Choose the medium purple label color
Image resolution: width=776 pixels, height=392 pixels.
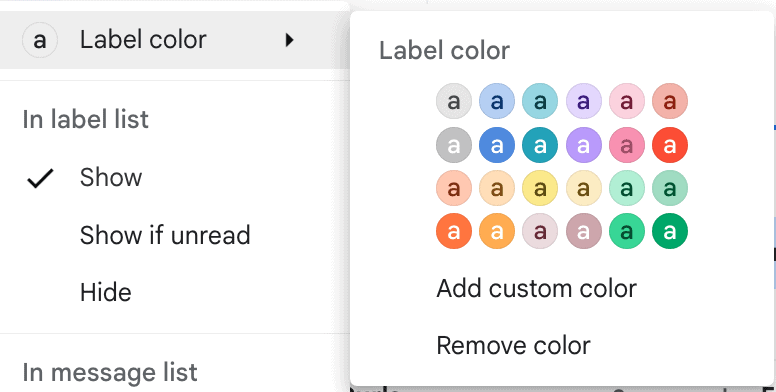[583, 145]
